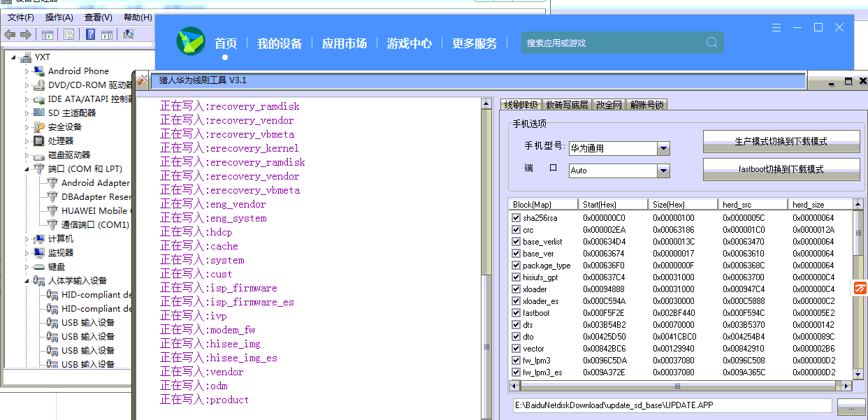Click the DVD/CD-ROM drive icon

click(39, 85)
